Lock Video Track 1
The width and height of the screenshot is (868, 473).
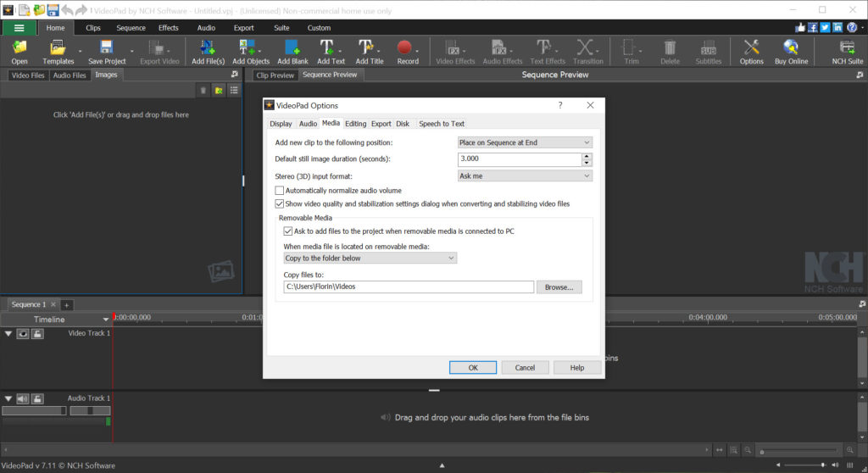click(x=37, y=333)
